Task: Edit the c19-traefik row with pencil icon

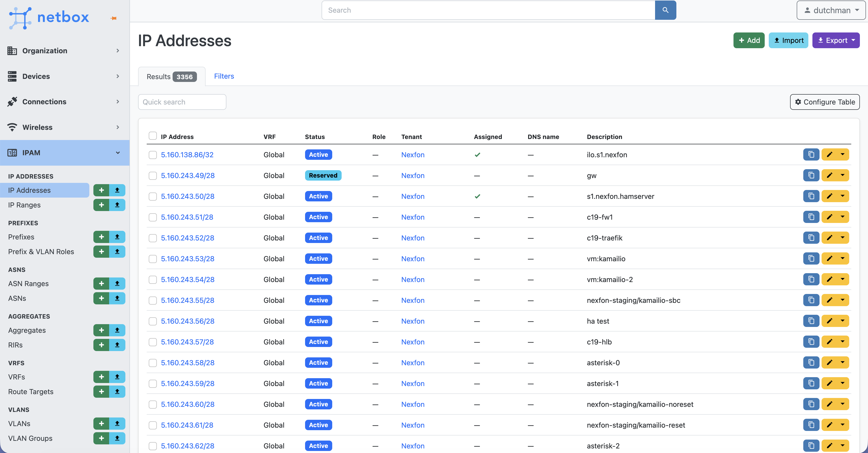Action: click(829, 238)
